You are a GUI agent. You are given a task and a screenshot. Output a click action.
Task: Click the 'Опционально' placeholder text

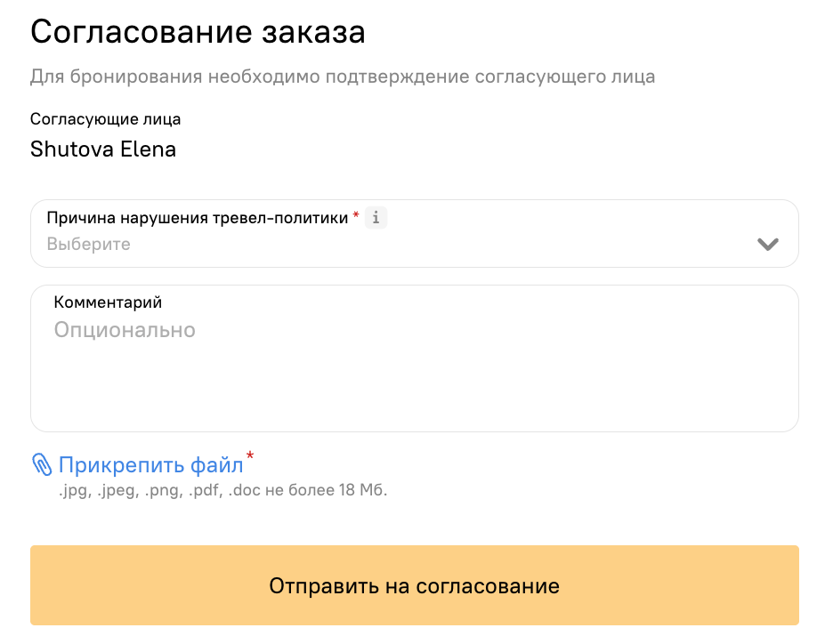pos(125,330)
